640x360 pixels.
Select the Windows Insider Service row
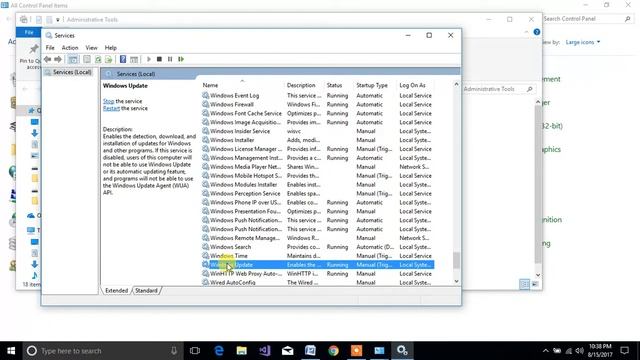(318, 131)
